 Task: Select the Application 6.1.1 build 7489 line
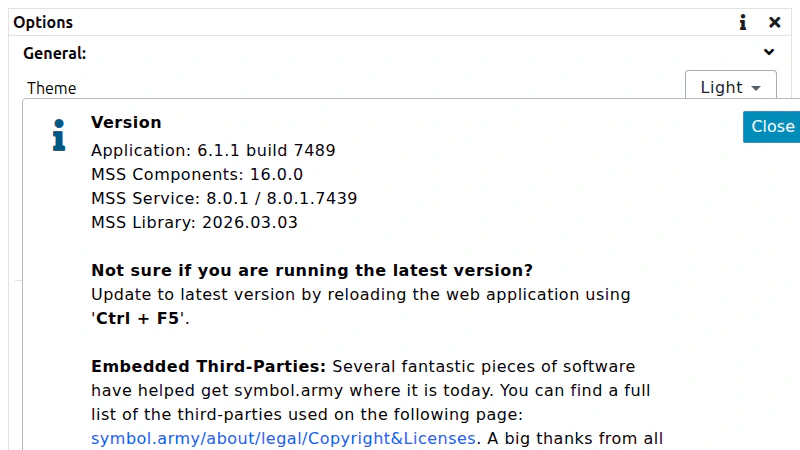click(213, 151)
